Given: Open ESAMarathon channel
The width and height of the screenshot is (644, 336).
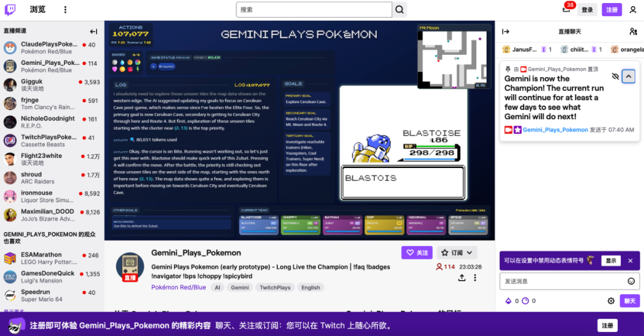Looking at the screenshot, I should pyautogui.click(x=51, y=258).
